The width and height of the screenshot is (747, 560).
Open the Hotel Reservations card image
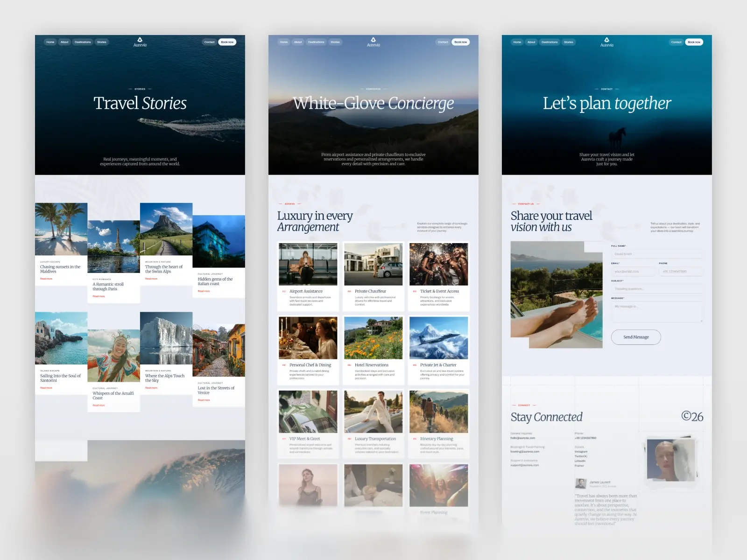[x=373, y=338]
